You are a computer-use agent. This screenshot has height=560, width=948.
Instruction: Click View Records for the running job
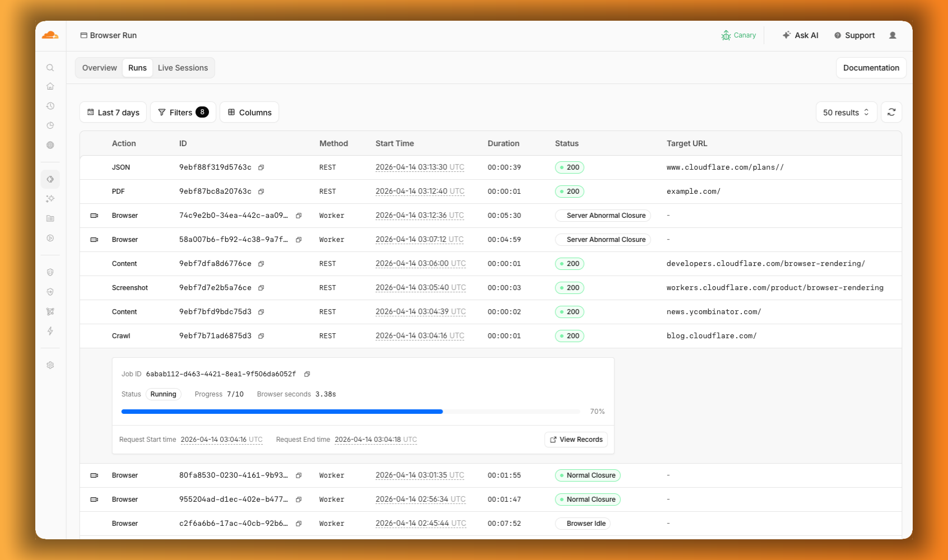(576, 440)
